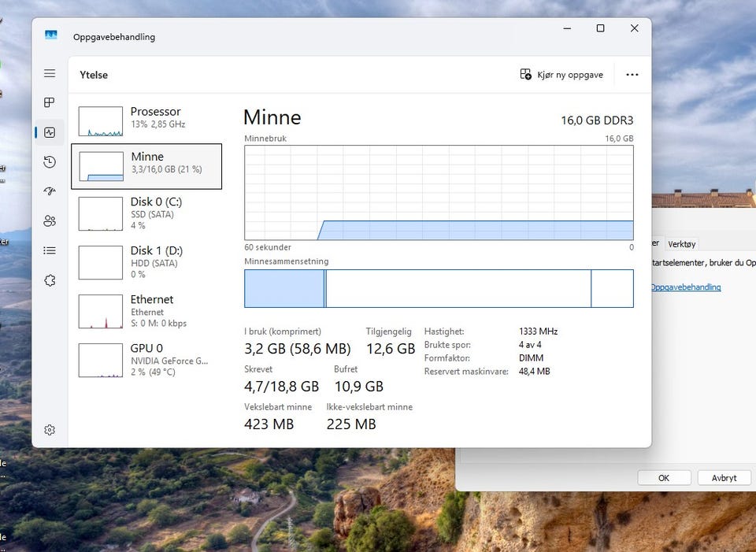Open the Details list icon in sidebar

50,250
